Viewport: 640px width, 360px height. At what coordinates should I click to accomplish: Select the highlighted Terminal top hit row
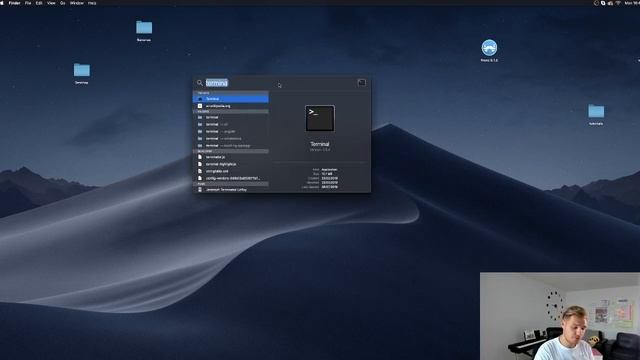[x=231, y=99]
